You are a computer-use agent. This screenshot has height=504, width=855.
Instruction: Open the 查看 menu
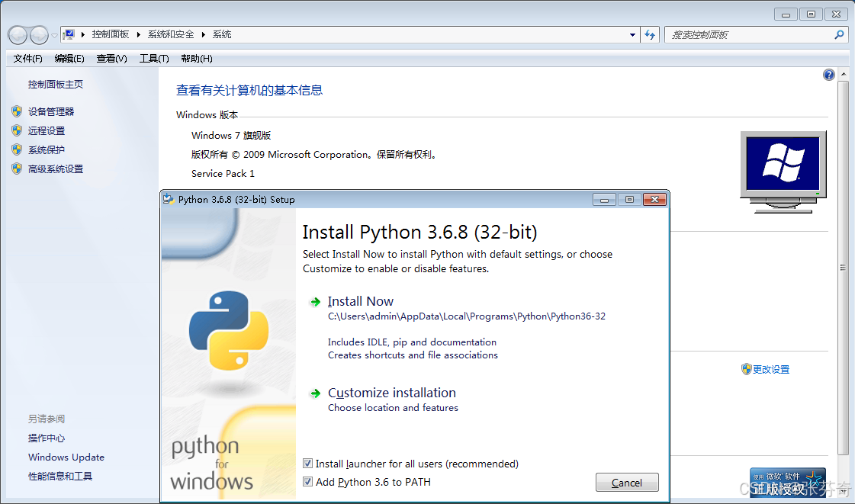(x=111, y=59)
